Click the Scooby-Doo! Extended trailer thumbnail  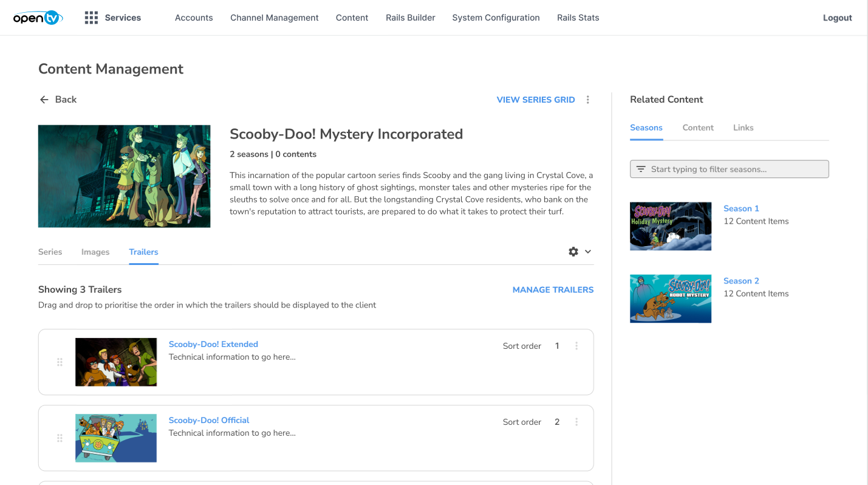(116, 362)
